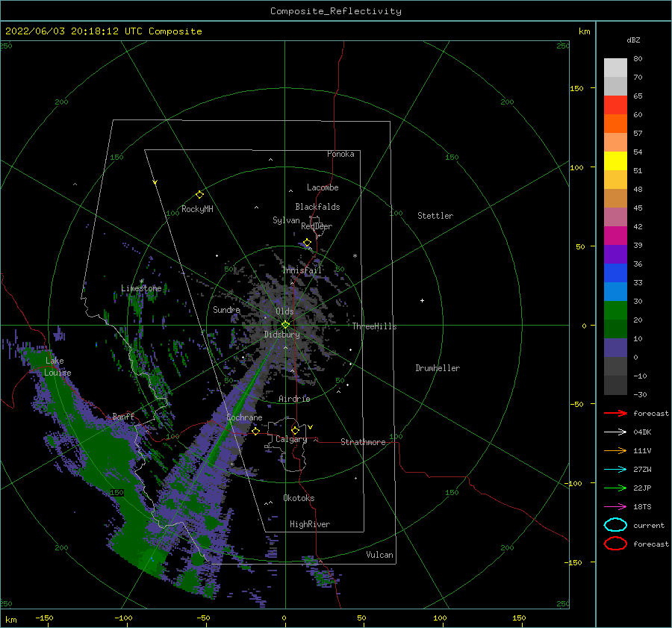
Task: Click the Airdrie city label
Action: click(294, 399)
